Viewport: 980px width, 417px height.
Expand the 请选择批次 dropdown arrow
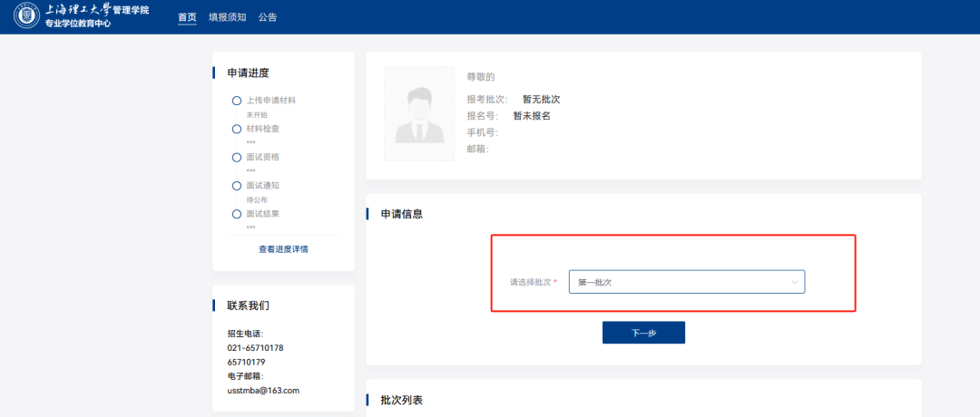tap(795, 282)
